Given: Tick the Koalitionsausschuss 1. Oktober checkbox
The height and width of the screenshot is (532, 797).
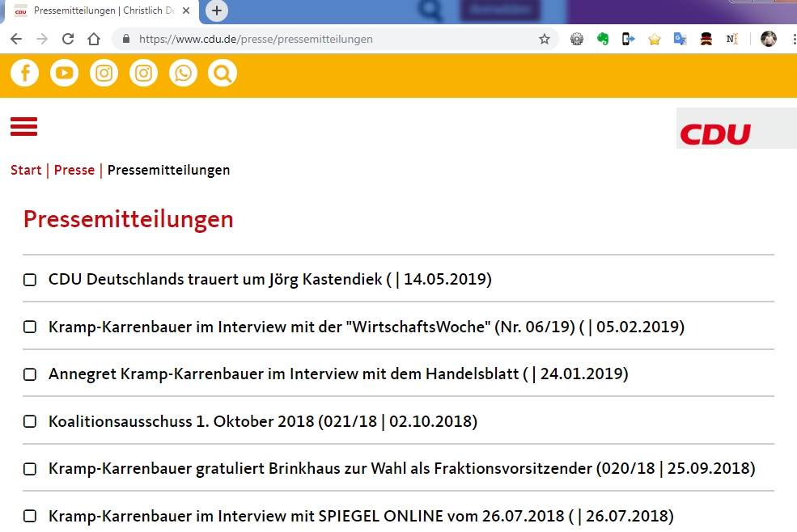Looking at the screenshot, I should (x=30, y=422).
